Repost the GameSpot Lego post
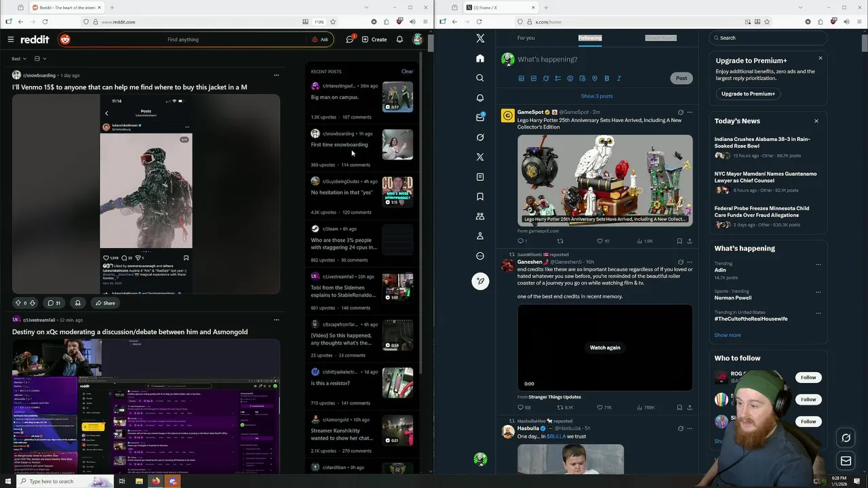 (x=560, y=241)
